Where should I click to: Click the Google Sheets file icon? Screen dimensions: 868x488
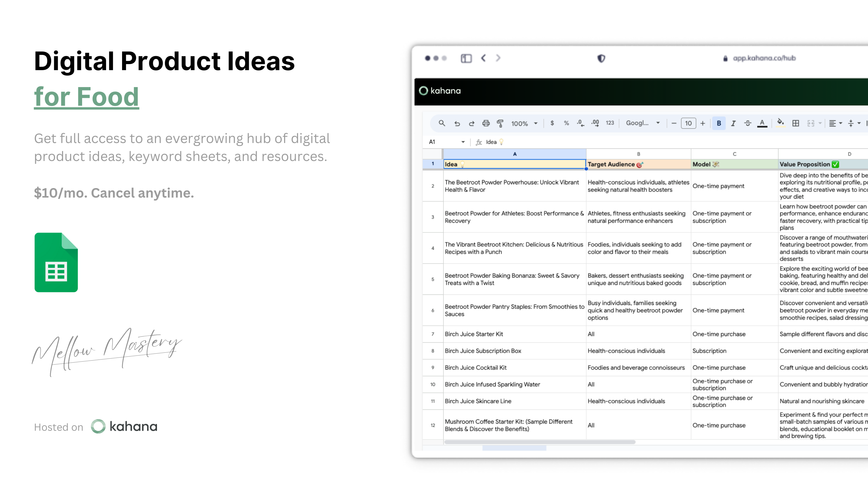pyautogui.click(x=56, y=262)
